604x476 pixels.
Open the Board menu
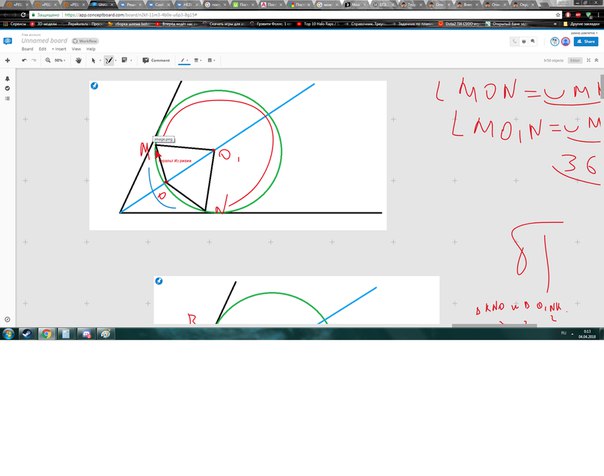[25, 48]
